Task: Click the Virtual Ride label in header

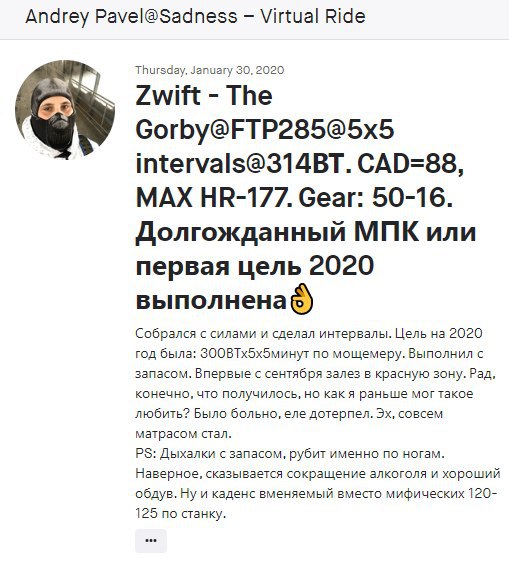Action: (x=313, y=17)
